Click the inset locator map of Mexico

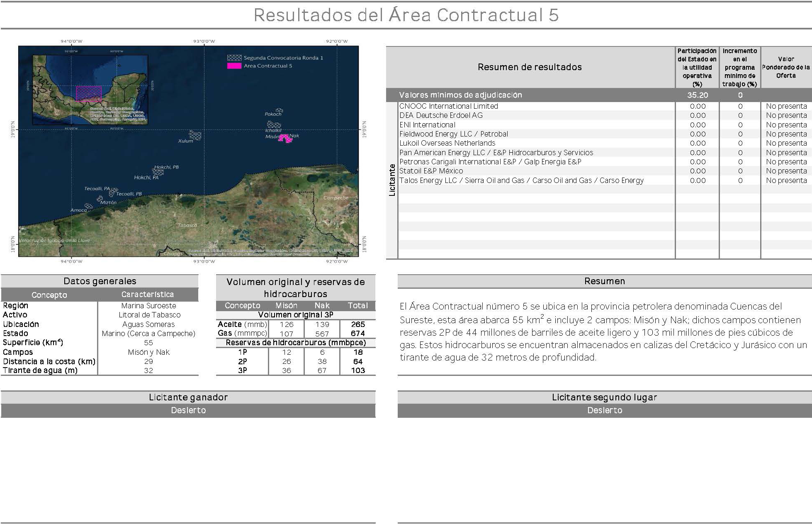click(90, 89)
